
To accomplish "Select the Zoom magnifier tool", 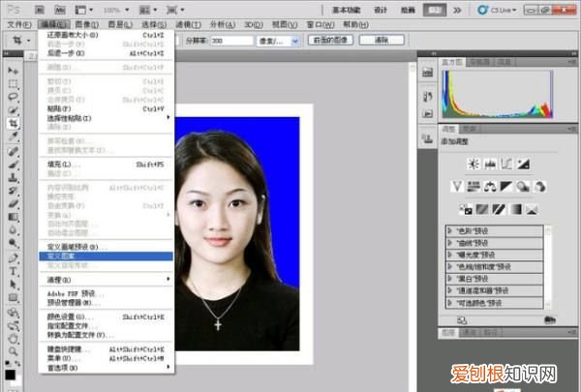I will click(13, 351).
